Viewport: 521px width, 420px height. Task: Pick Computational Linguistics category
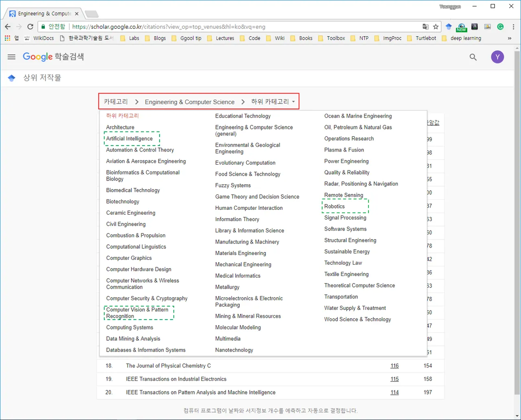pos(136,247)
